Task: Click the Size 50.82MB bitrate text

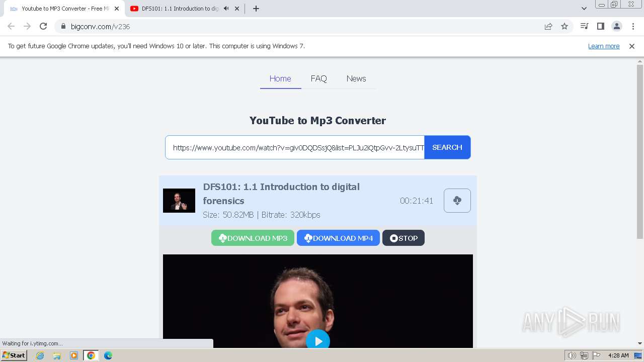Action: point(262,215)
